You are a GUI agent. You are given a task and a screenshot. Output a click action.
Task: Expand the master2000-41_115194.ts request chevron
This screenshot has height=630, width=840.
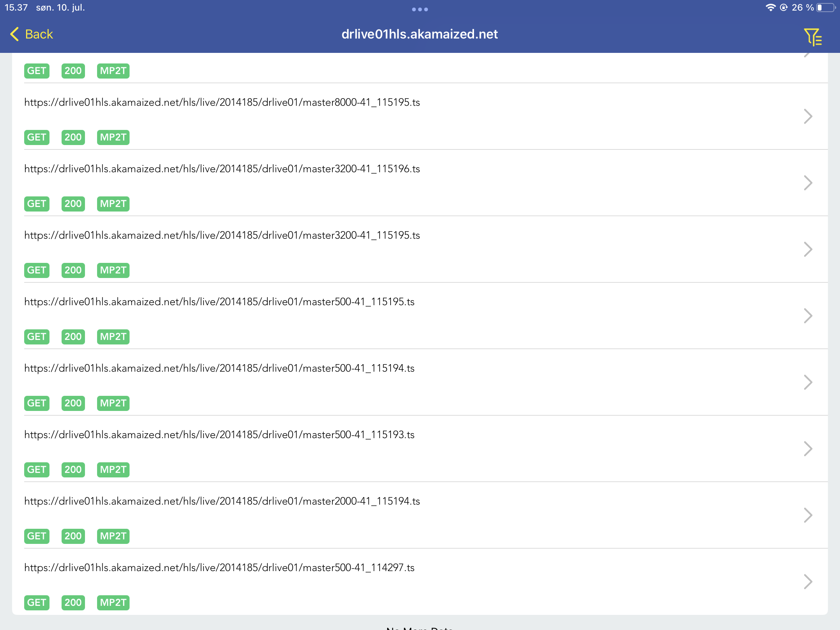(808, 515)
